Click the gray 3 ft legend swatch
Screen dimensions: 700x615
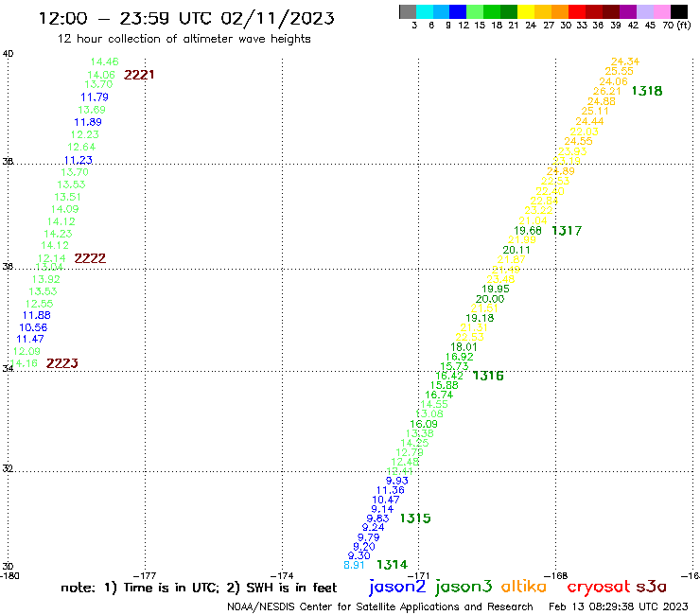click(x=408, y=11)
